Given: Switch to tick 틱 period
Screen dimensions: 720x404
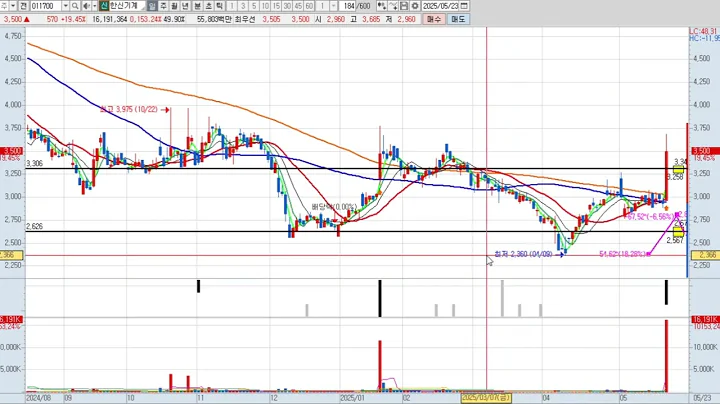Looking at the screenshot, I should 219,6.
